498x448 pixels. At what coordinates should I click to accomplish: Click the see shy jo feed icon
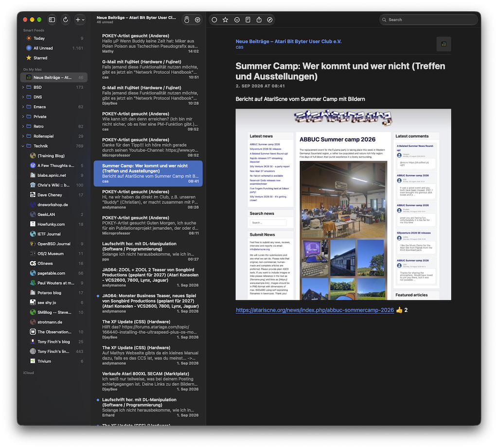33,303
